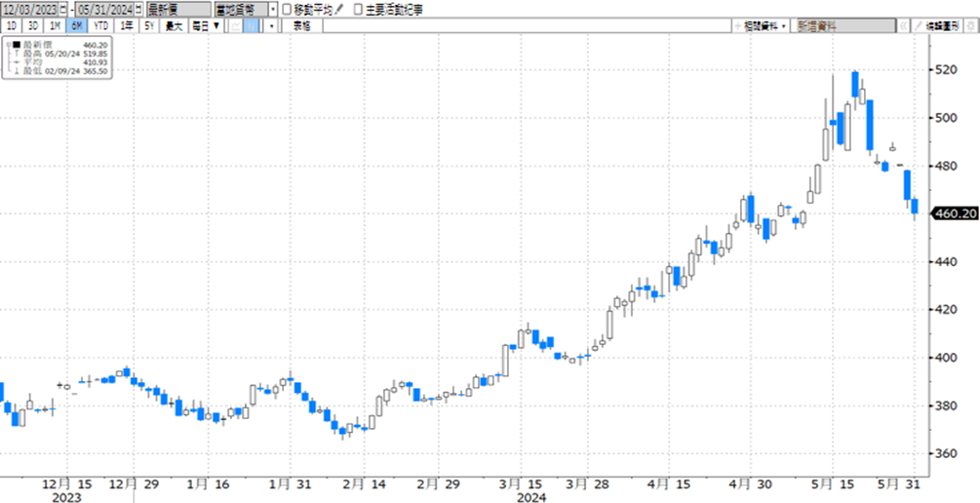This screenshot has height=503, width=980.
Task: Click the 12月 29 x-axis date label
Action: pos(133,484)
